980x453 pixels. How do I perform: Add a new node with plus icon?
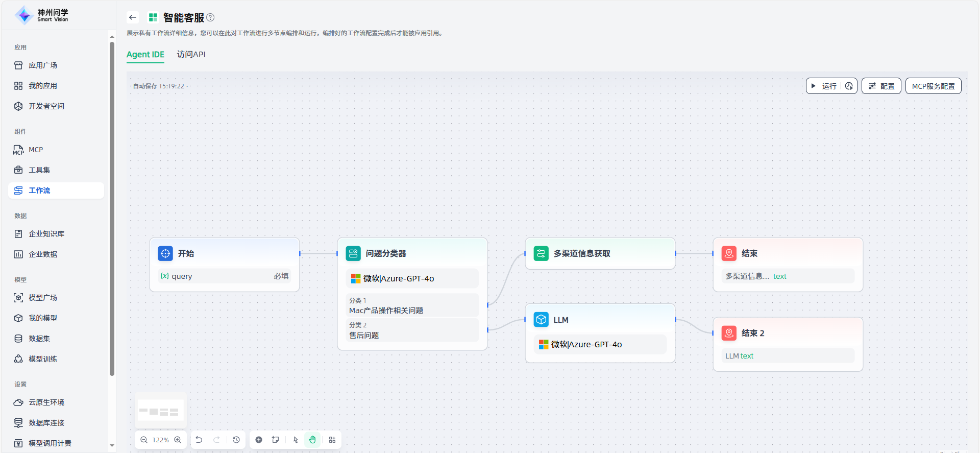coord(259,440)
